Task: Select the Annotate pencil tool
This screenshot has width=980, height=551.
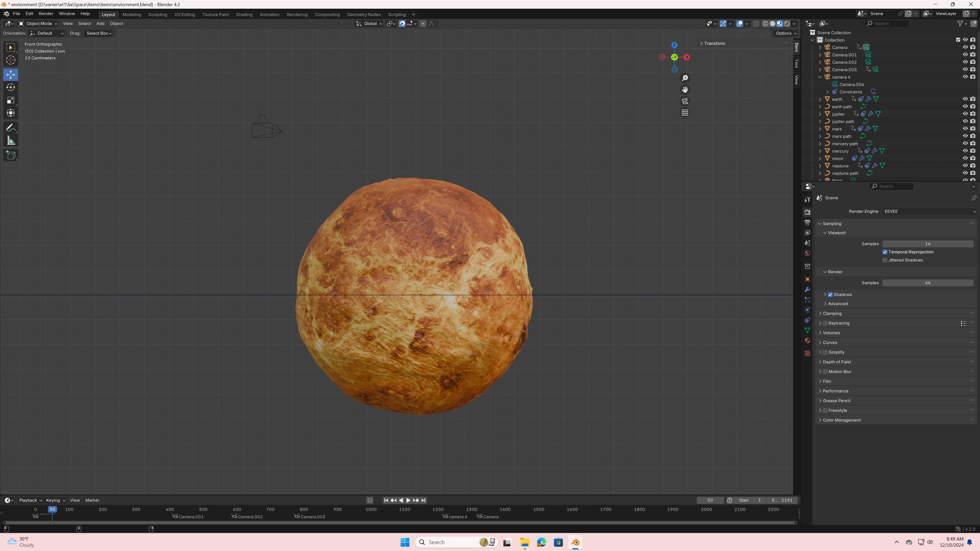Action: pyautogui.click(x=11, y=128)
